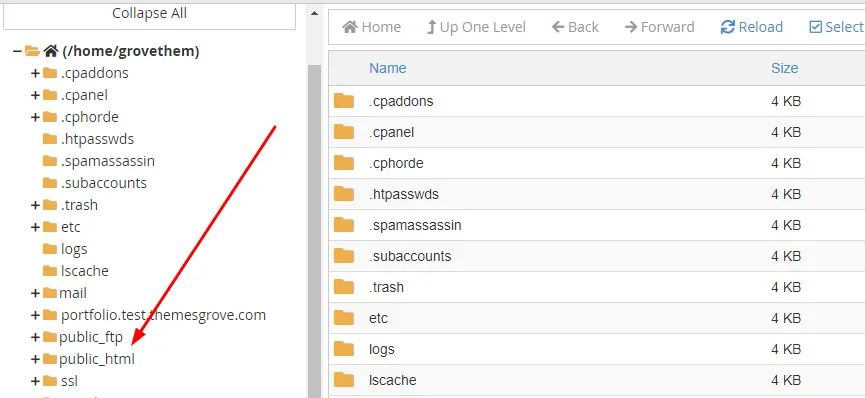Click the .trash folder icon in file list

[344, 287]
